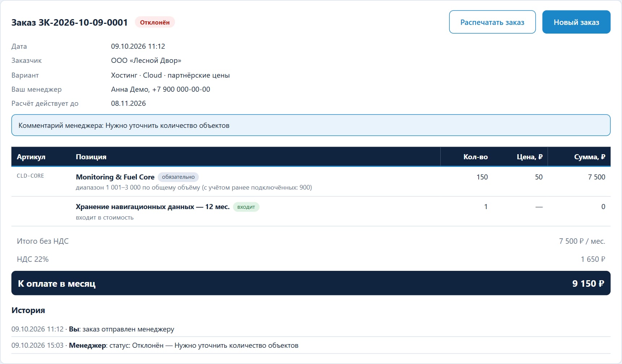The height and width of the screenshot is (364, 622).
Task: Click the 'Позиция' column header
Action: 91,157
